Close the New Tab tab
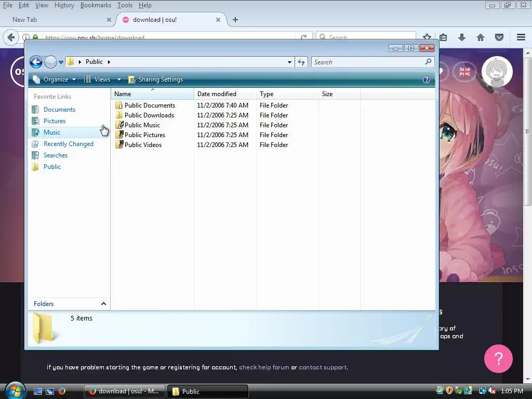The image size is (532, 399). (109, 20)
